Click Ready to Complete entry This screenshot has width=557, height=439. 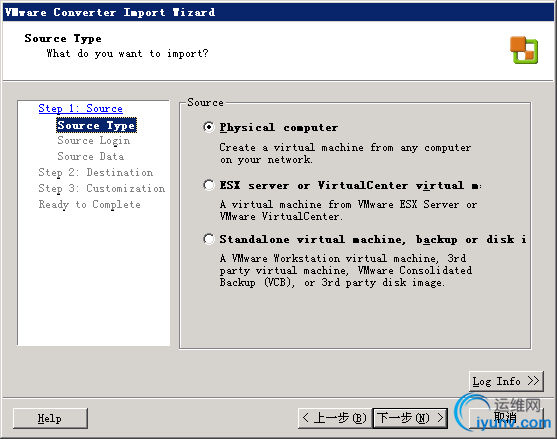coord(90,205)
